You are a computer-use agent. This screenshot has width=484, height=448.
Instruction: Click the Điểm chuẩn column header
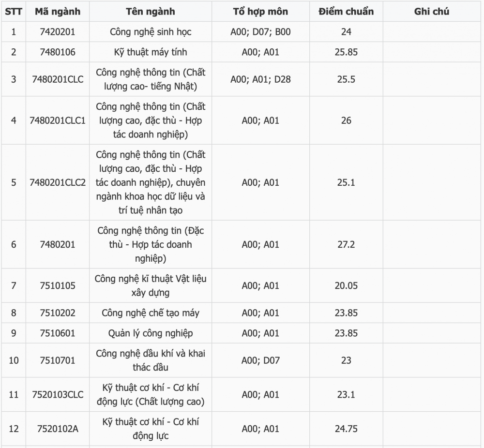[347, 12]
